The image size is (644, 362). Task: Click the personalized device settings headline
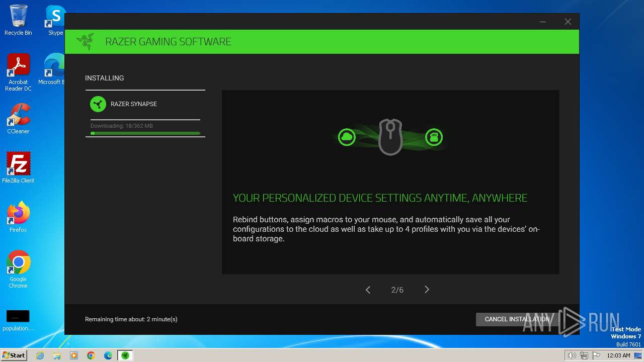[380, 198]
